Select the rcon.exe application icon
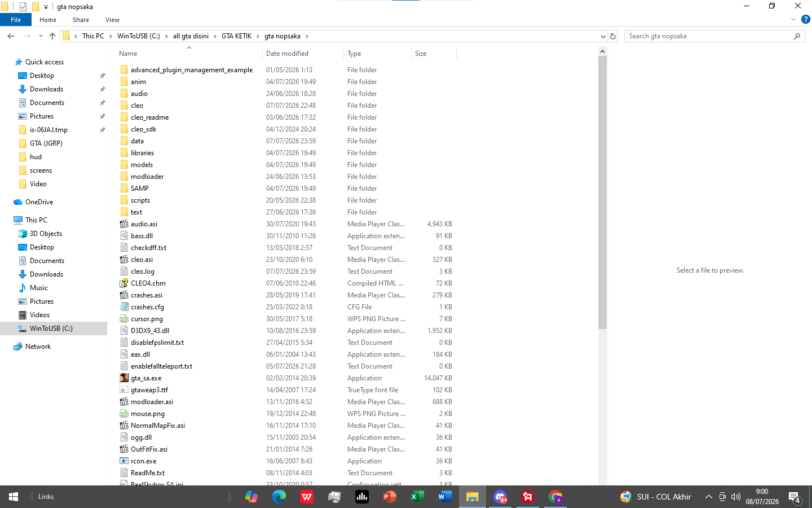 (124, 461)
